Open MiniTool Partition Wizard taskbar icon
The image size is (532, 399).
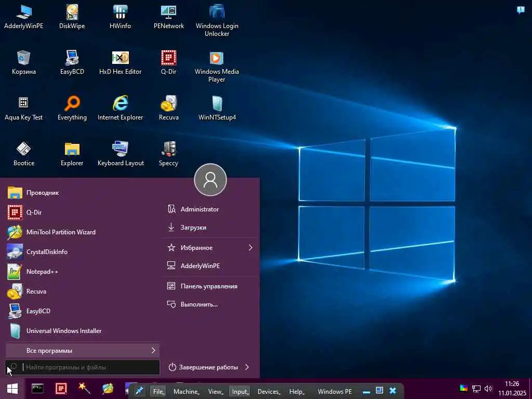coord(108,389)
